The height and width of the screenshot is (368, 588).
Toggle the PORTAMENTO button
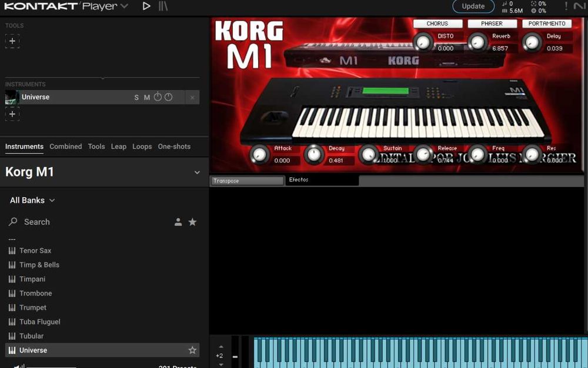coord(547,24)
